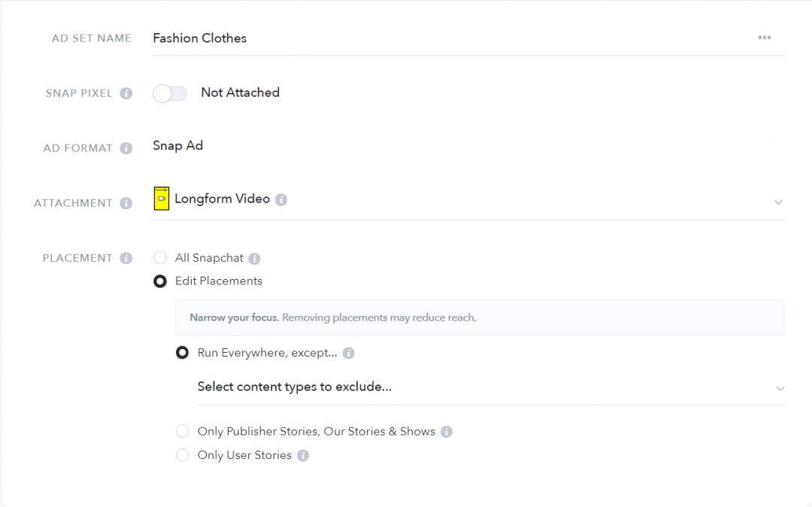Click the Snap Ad format text

click(x=177, y=145)
